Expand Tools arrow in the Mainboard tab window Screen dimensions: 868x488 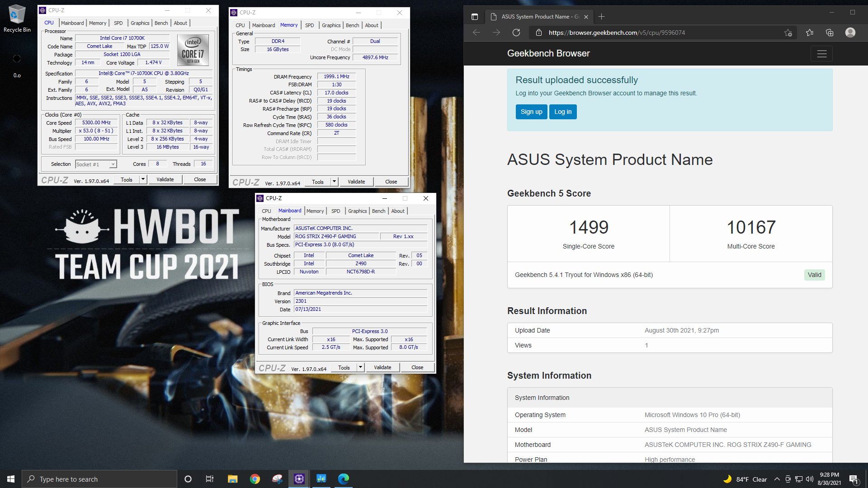coord(360,367)
